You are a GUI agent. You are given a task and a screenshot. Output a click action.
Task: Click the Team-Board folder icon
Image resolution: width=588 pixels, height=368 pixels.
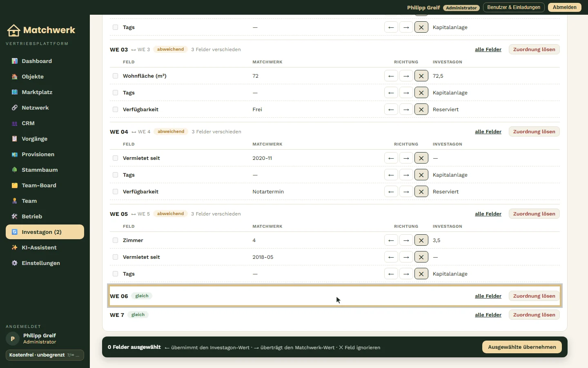pyautogui.click(x=15, y=185)
